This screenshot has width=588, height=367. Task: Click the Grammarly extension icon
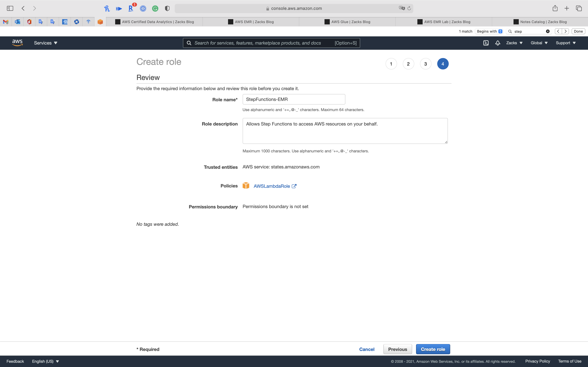point(155,9)
